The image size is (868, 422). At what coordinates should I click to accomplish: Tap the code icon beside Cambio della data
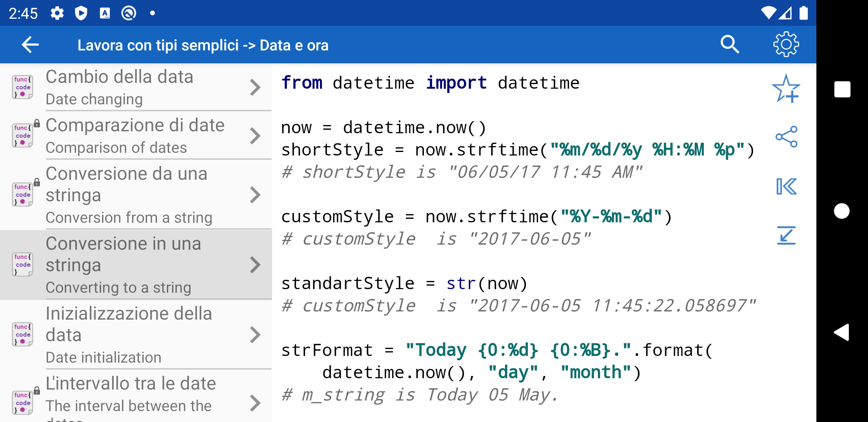pyautogui.click(x=23, y=87)
